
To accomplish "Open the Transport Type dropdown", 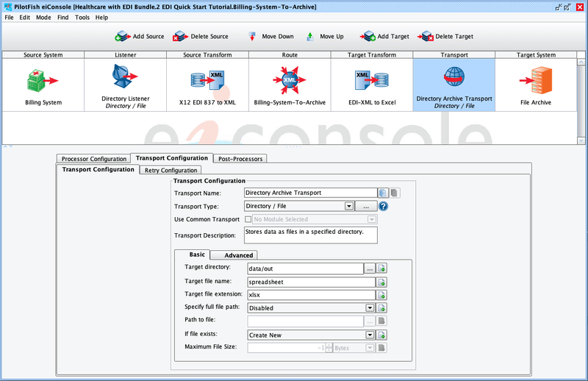I will point(348,206).
